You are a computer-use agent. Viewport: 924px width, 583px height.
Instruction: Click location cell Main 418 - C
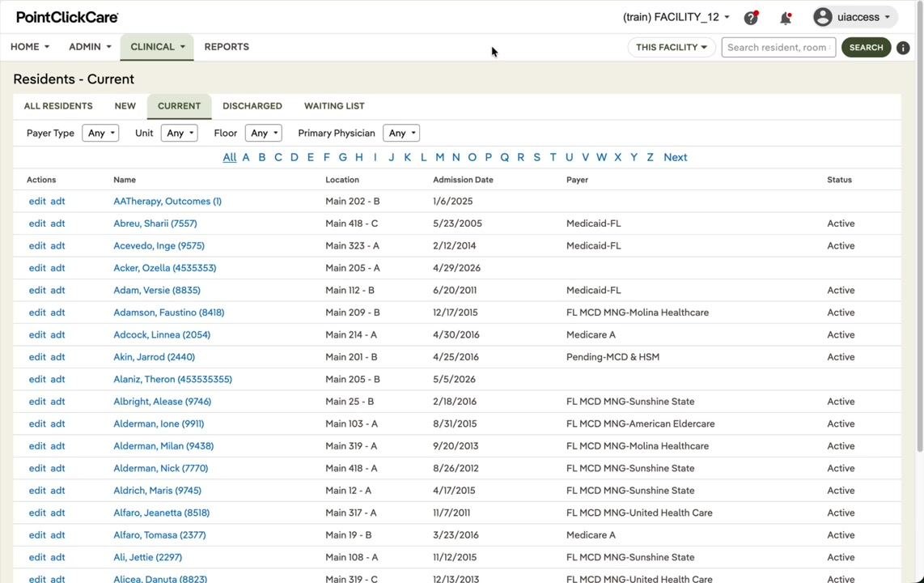coord(352,223)
